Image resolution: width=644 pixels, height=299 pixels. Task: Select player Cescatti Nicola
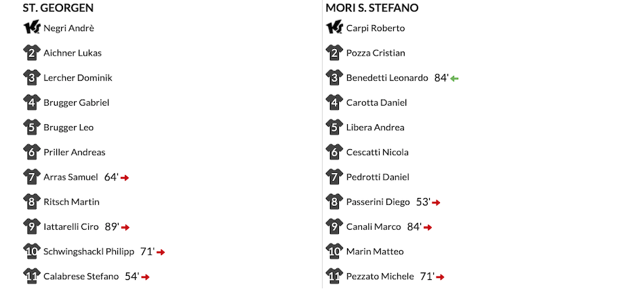click(378, 153)
